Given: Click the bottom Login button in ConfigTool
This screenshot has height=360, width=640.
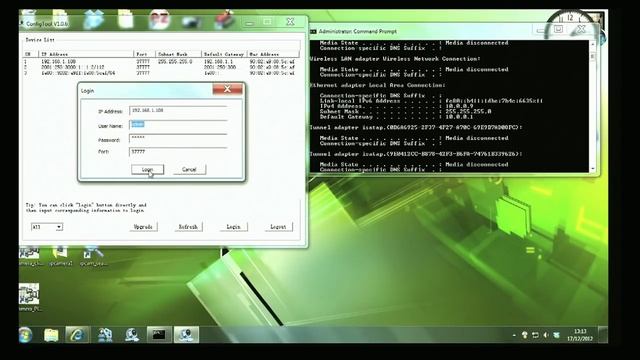Looking at the screenshot, I should coord(233,227).
